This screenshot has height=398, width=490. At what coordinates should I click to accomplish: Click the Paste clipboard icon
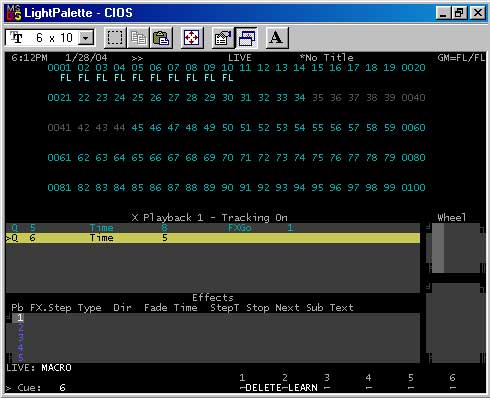point(162,38)
